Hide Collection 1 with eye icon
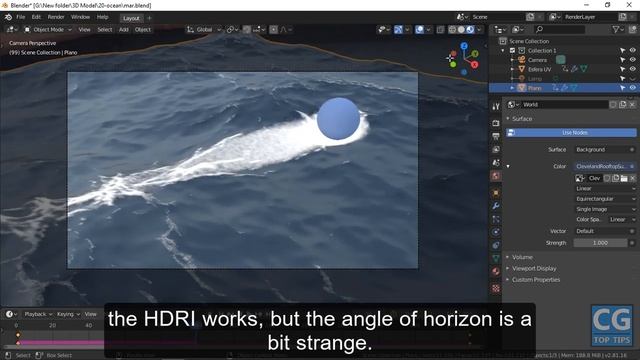Viewport: 640px width, 360px height. click(x=632, y=51)
